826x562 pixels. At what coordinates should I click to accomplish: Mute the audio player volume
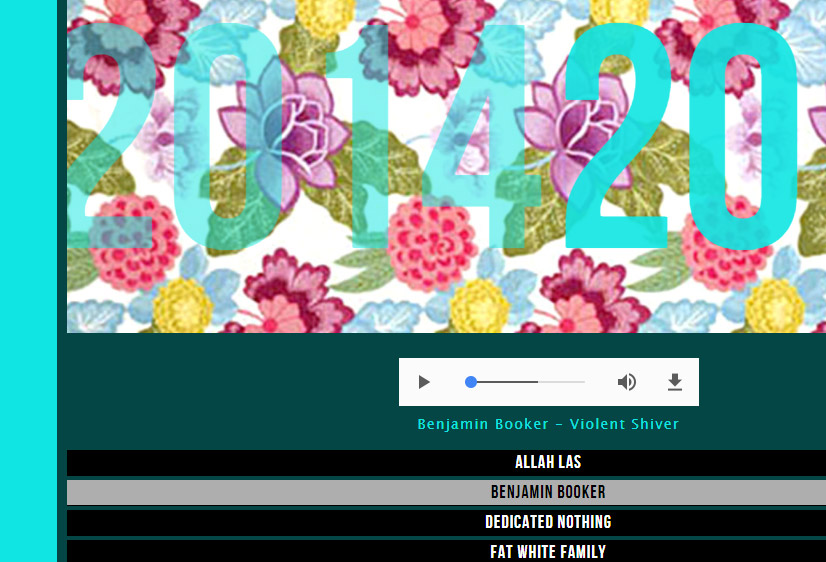point(626,382)
